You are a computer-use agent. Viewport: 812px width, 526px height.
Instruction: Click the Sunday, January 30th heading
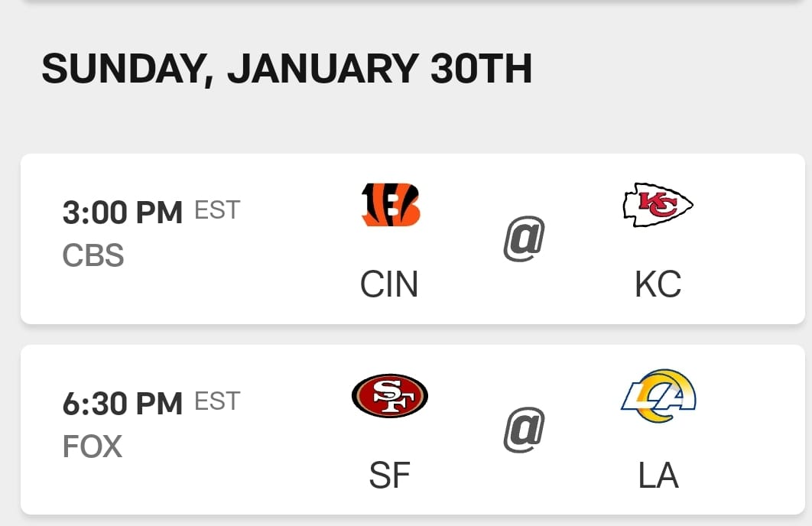(x=287, y=70)
